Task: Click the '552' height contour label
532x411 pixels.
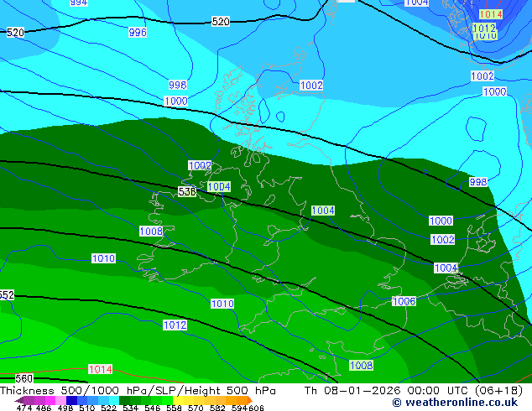Action: (x=7, y=294)
